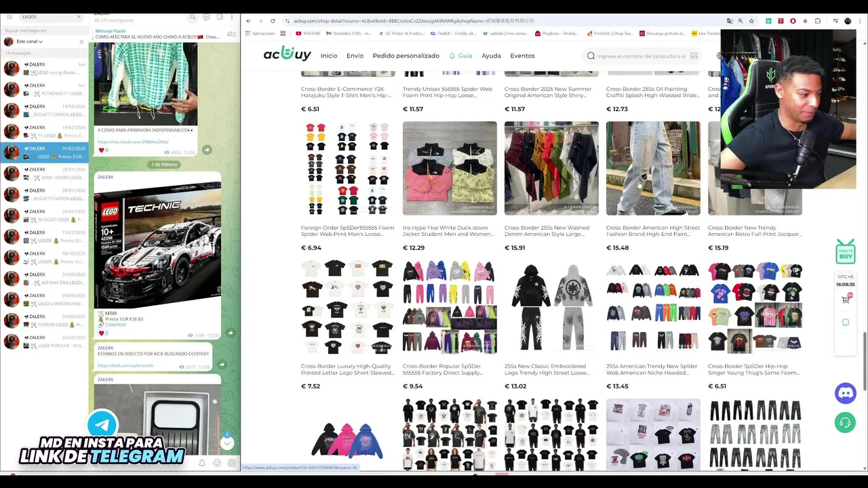Go to the Inicio menu item
This screenshot has width=868, height=488.
[x=329, y=56]
